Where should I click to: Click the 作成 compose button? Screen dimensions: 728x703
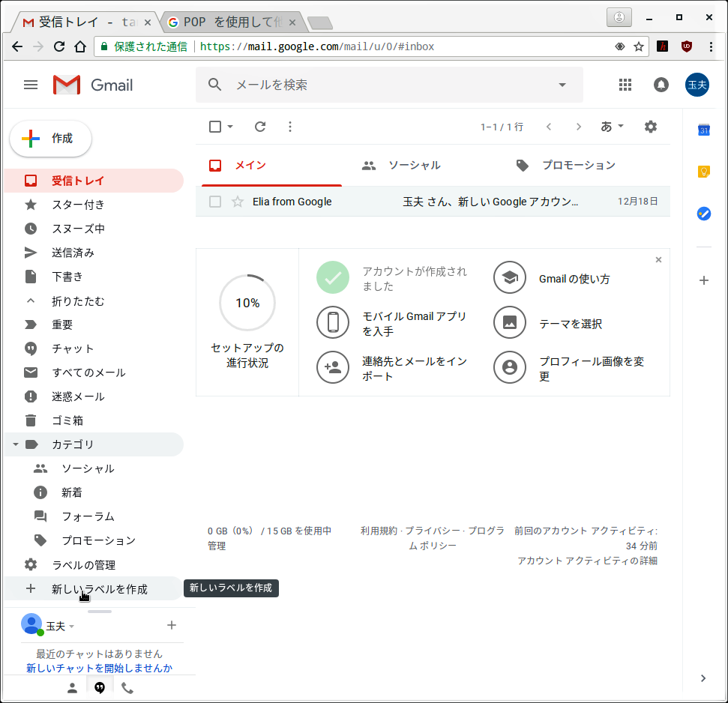click(50, 139)
